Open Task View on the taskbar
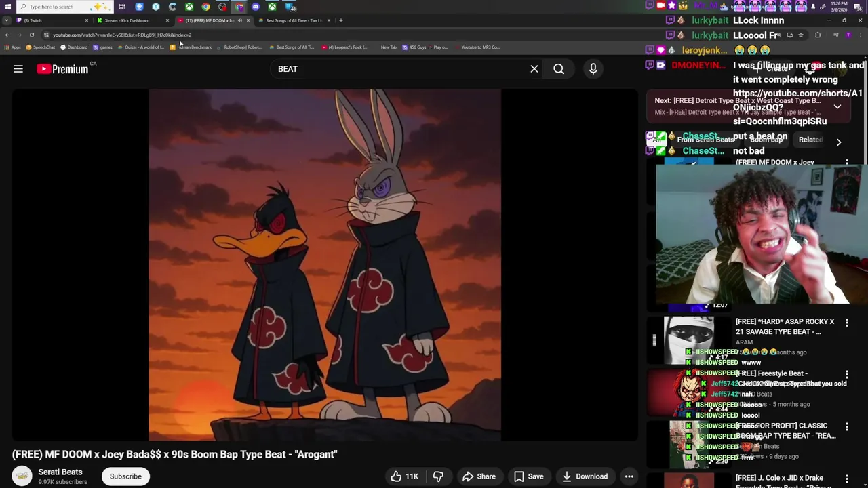The height and width of the screenshot is (488, 868). (x=122, y=7)
